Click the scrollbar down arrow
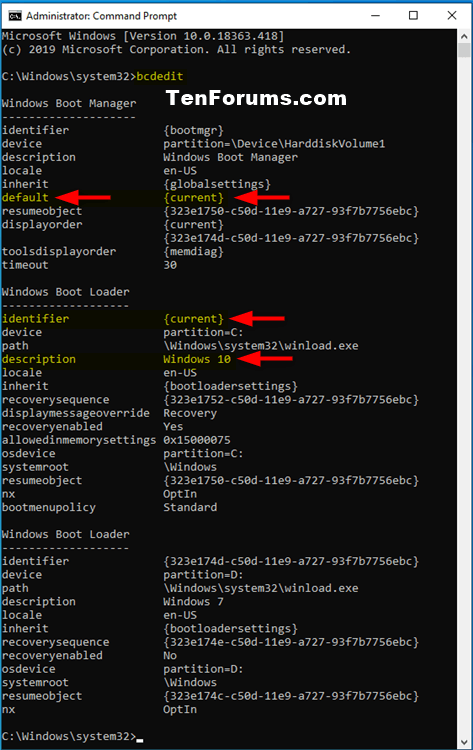Screen dimensions: 473x750 point(464,742)
